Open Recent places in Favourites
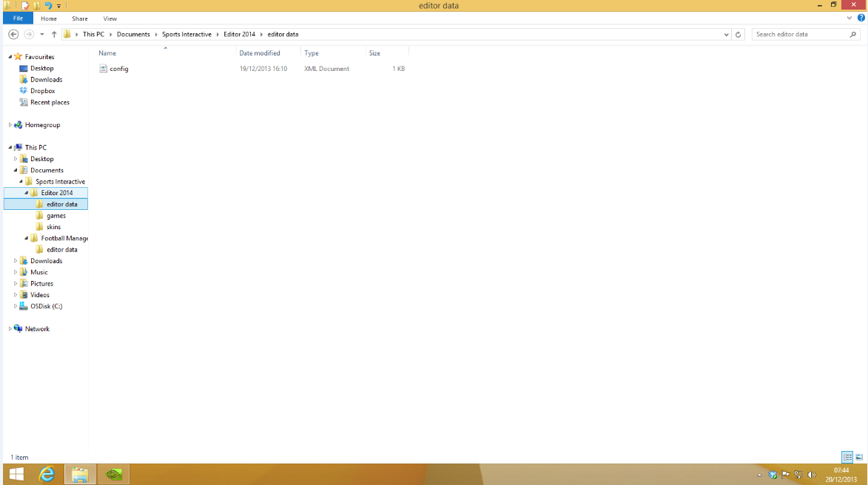This screenshot has width=868, height=485. point(50,102)
